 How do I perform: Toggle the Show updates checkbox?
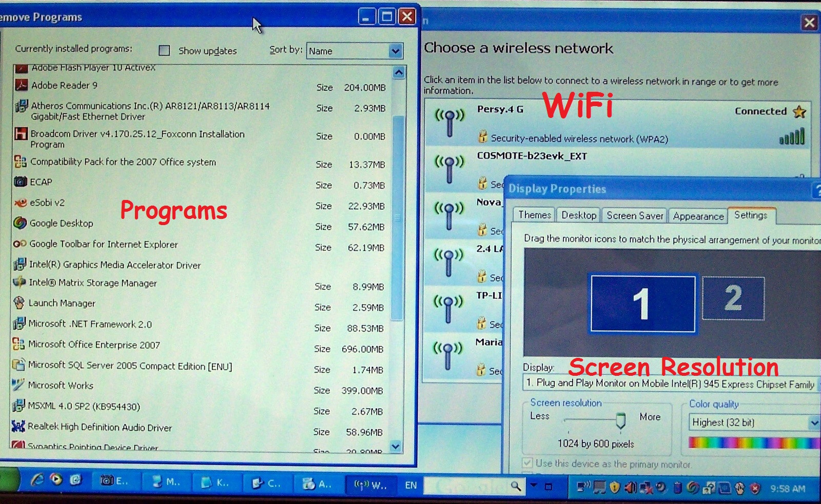(164, 50)
